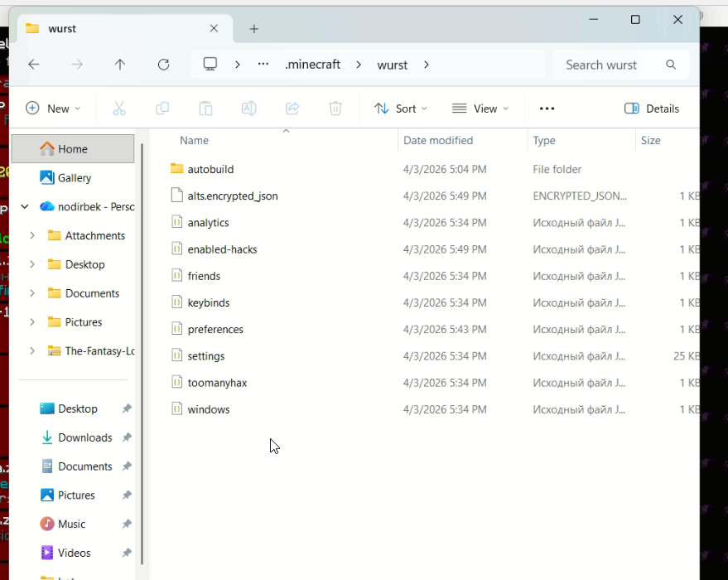Click the .minecraft breadcrumb
Image resolution: width=728 pixels, height=580 pixels.
tap(313, 65)
